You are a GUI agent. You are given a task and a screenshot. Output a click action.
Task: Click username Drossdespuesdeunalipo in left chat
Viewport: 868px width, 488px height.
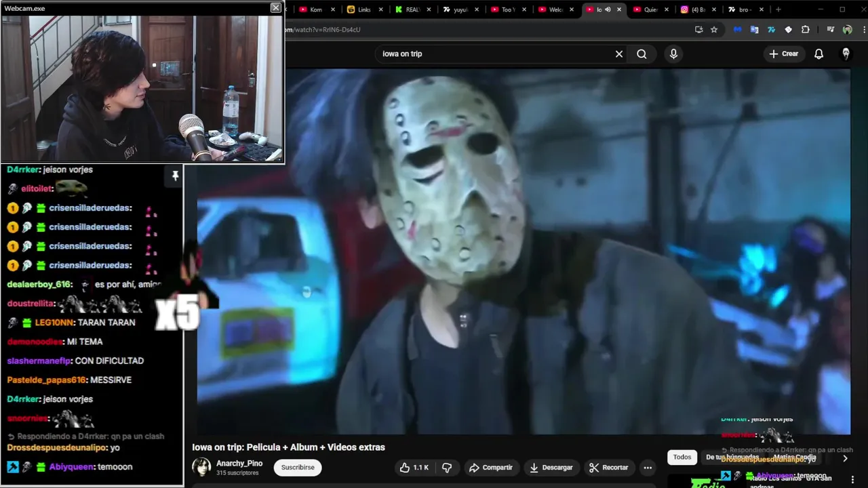(x=56, y=448)
